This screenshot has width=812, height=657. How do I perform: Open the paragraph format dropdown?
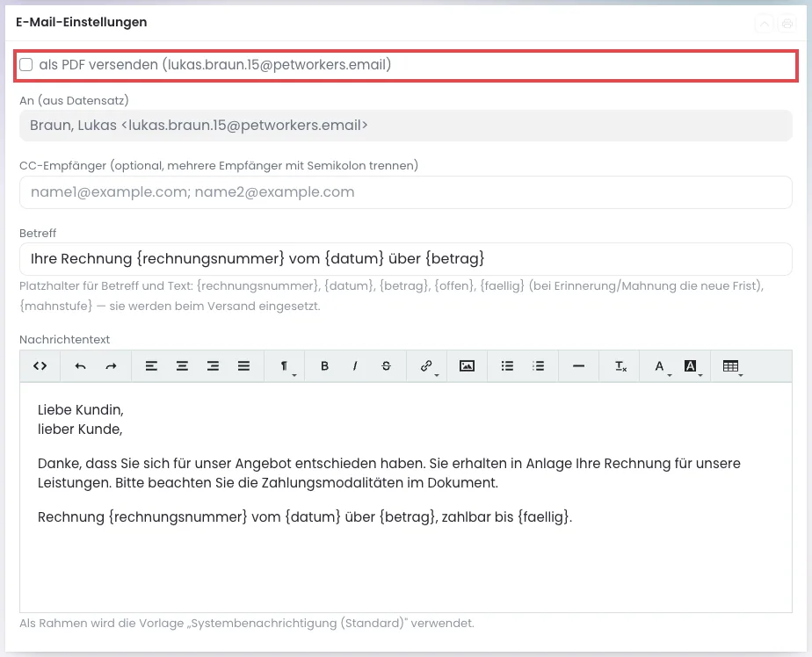285,366
